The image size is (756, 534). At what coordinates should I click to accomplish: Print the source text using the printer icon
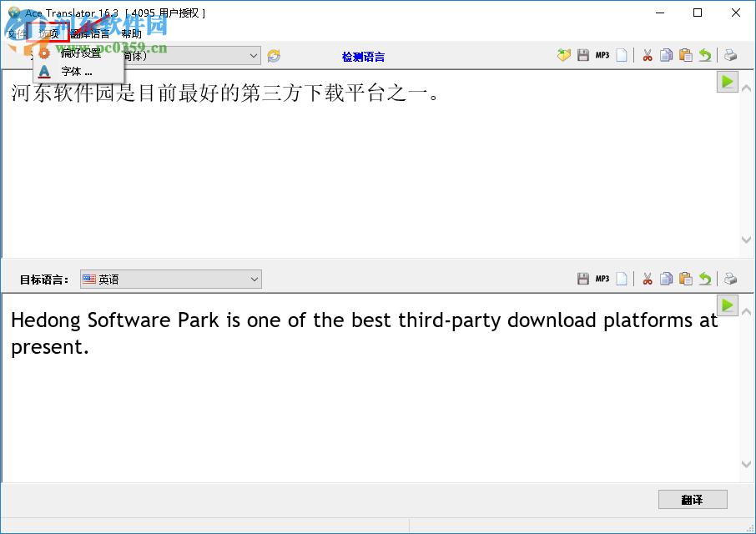point(730,55)
